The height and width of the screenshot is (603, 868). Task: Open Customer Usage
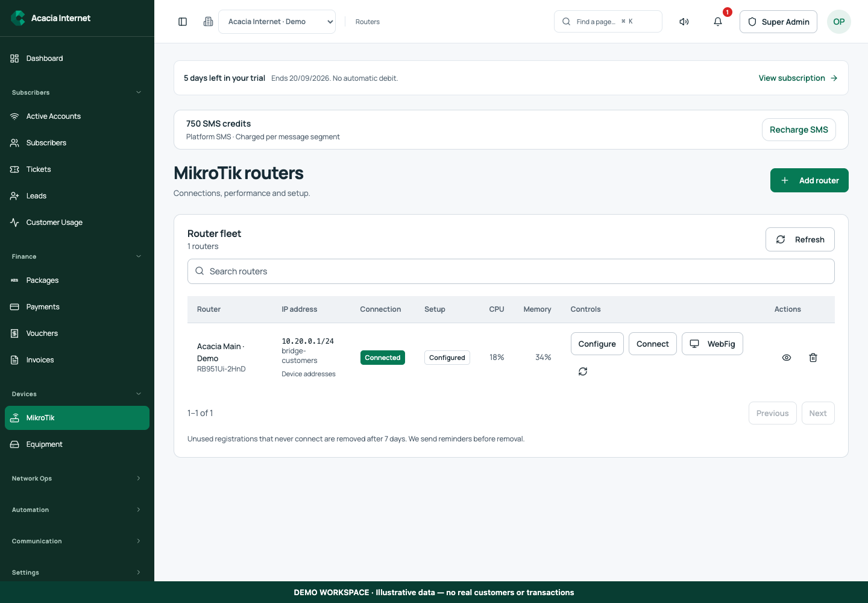pos(77,223)
